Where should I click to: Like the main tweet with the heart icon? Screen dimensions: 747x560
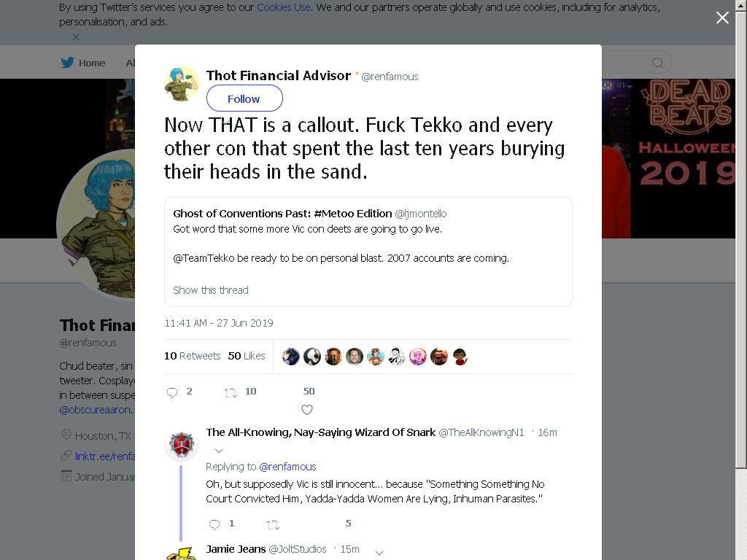[307, 410]
